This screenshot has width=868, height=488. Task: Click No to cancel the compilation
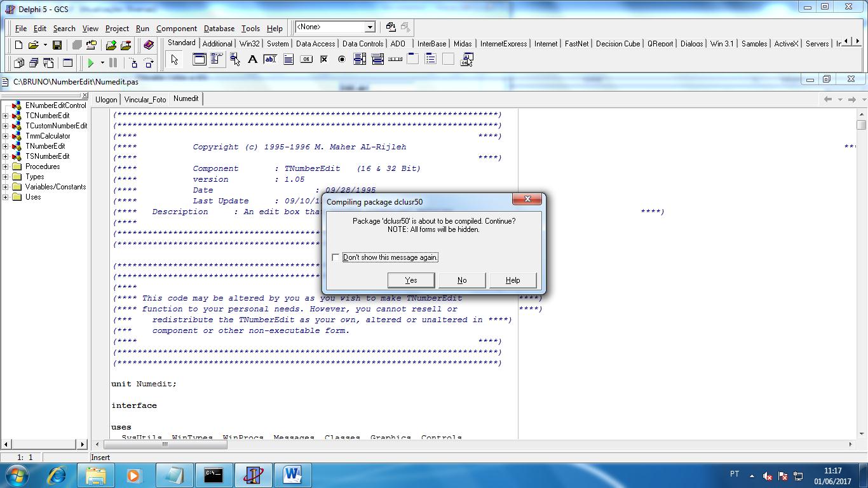click(x=462, y=280)
